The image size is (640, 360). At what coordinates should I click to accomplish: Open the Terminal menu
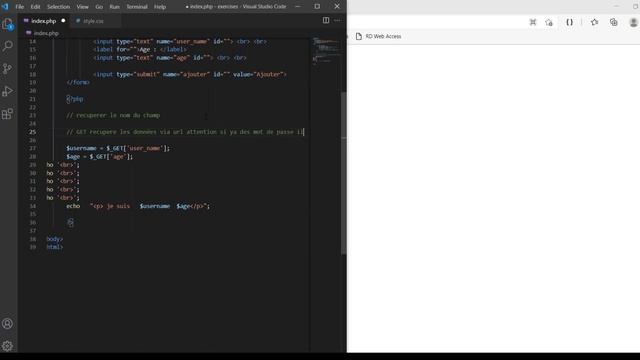(137, 7)
